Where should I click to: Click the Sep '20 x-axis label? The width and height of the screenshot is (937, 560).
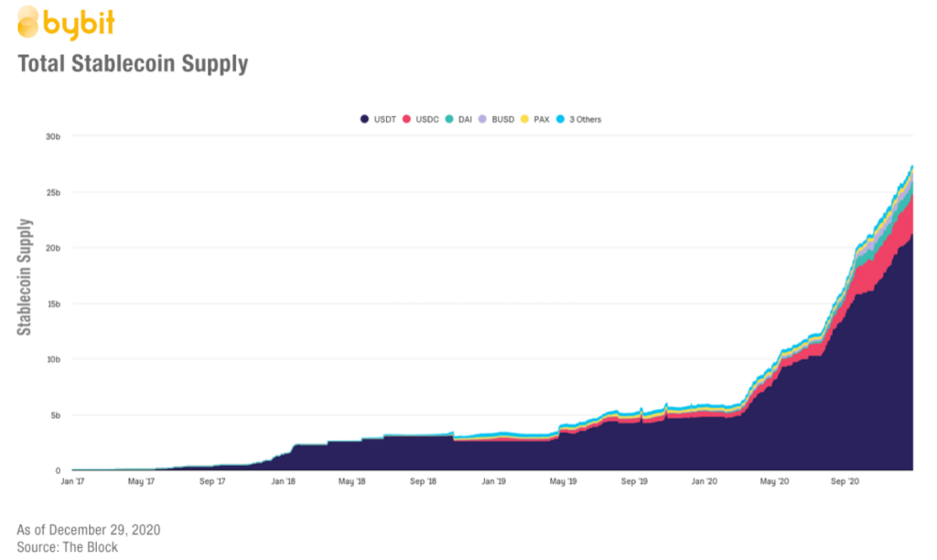pos(845,481)
